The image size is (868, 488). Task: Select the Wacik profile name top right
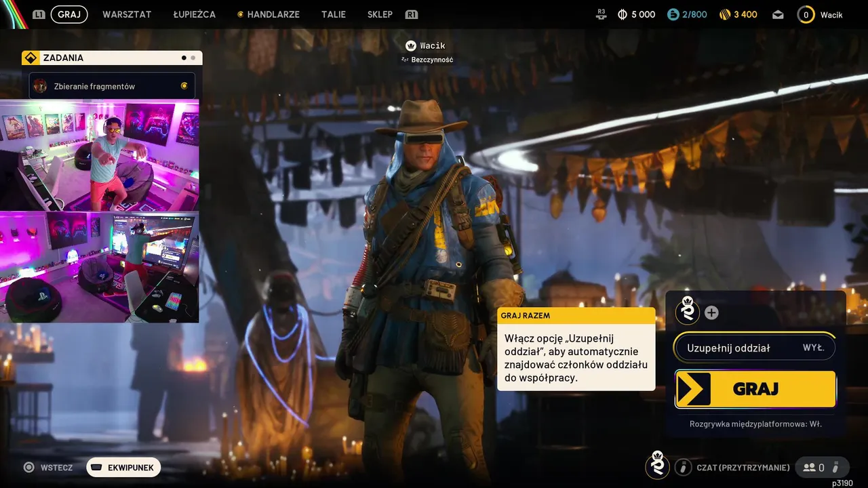coord(831,14)
